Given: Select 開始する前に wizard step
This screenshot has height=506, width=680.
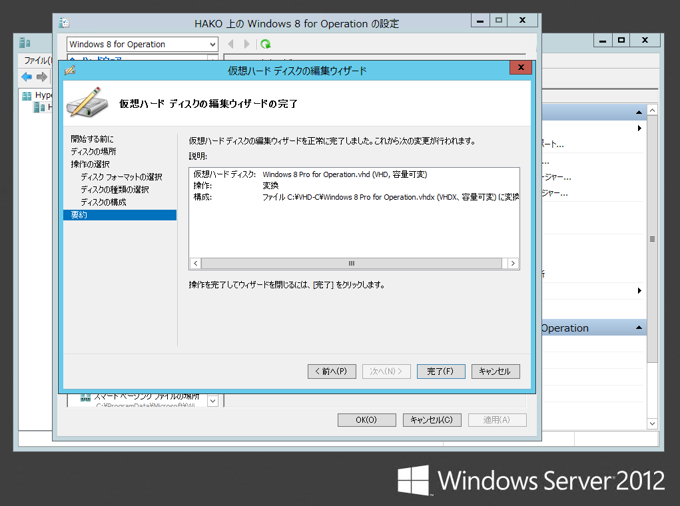Looking at the screenshot, I should [x=92, y=139].
